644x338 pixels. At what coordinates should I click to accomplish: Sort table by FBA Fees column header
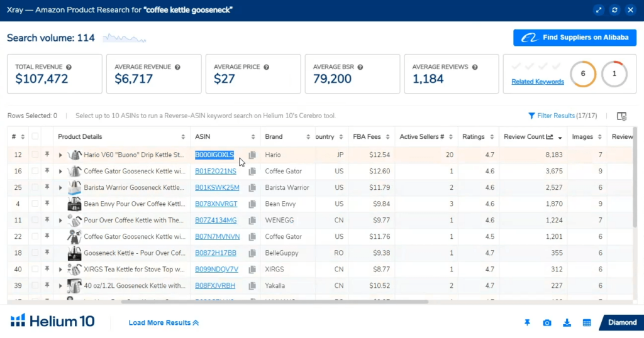point(387,137)
